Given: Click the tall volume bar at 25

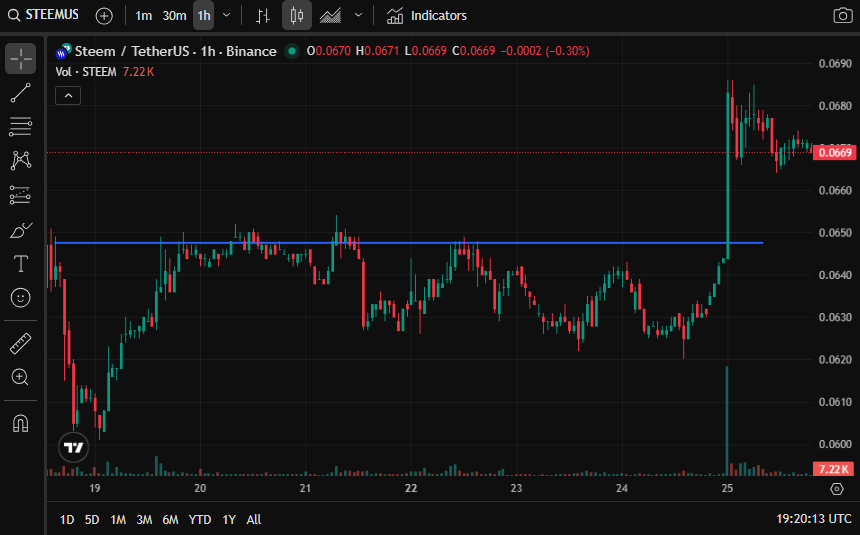Looking at the screenshot, I should click(727, 420).
